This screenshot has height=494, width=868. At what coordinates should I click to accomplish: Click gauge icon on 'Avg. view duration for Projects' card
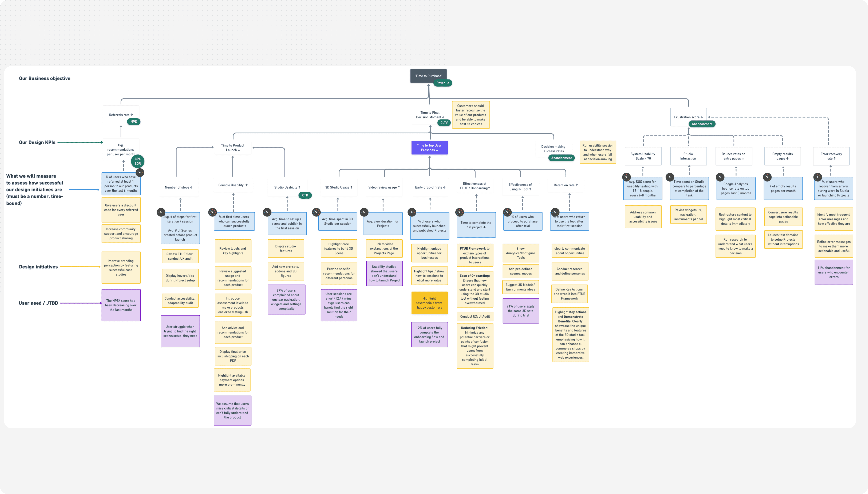point(364,212)
